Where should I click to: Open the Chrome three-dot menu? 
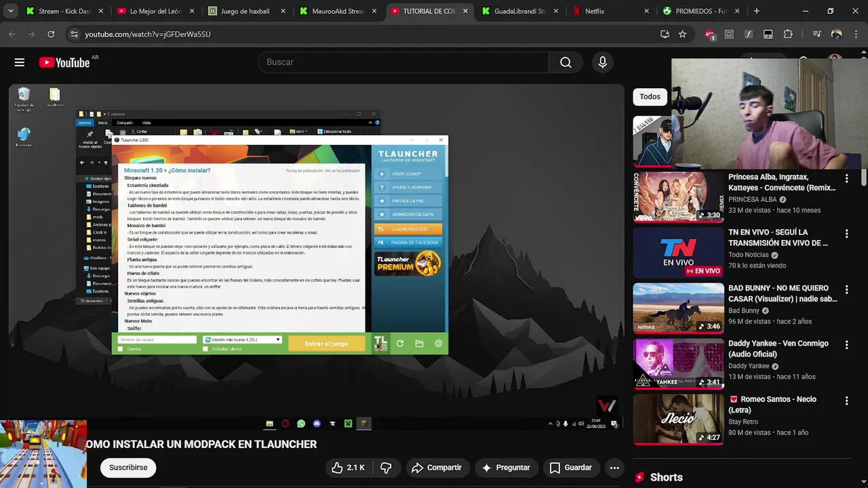click(855, 34)
